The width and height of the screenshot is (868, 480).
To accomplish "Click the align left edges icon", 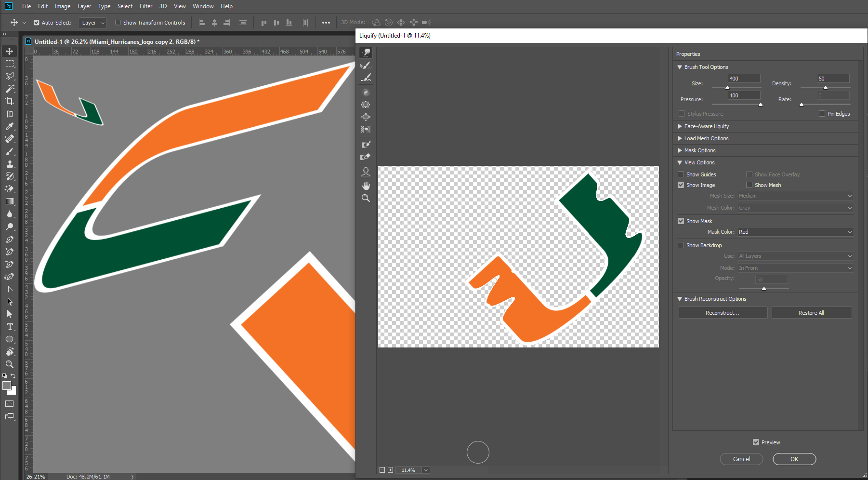I will 202,23.
